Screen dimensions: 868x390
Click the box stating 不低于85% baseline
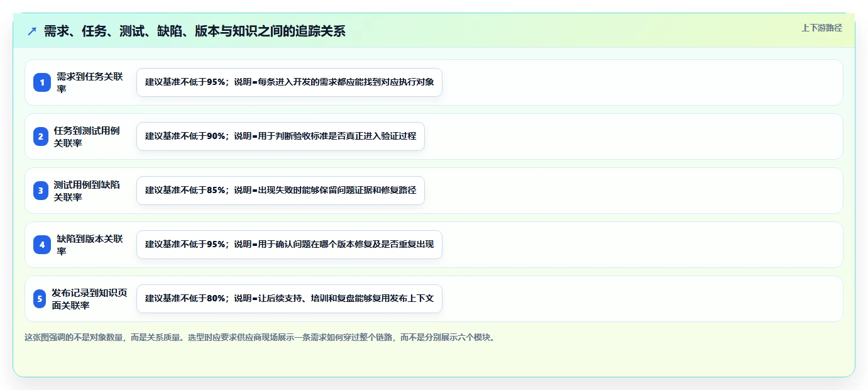[280, 191]
